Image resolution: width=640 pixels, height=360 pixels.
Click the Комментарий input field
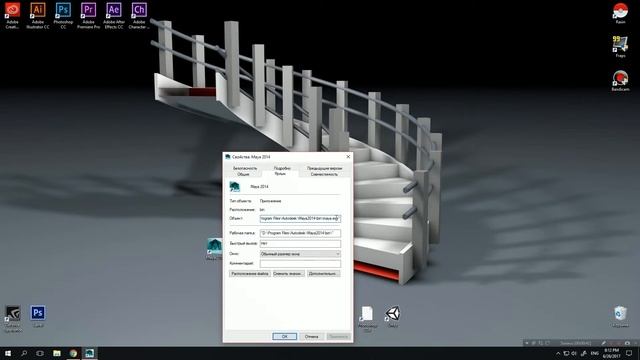coord(300,264)
